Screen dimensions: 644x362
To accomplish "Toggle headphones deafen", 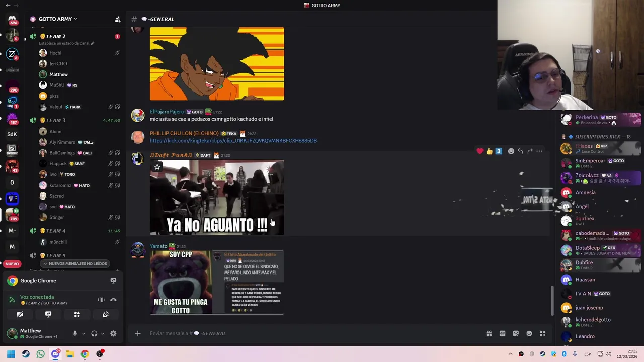I will [x=94, y=333].
